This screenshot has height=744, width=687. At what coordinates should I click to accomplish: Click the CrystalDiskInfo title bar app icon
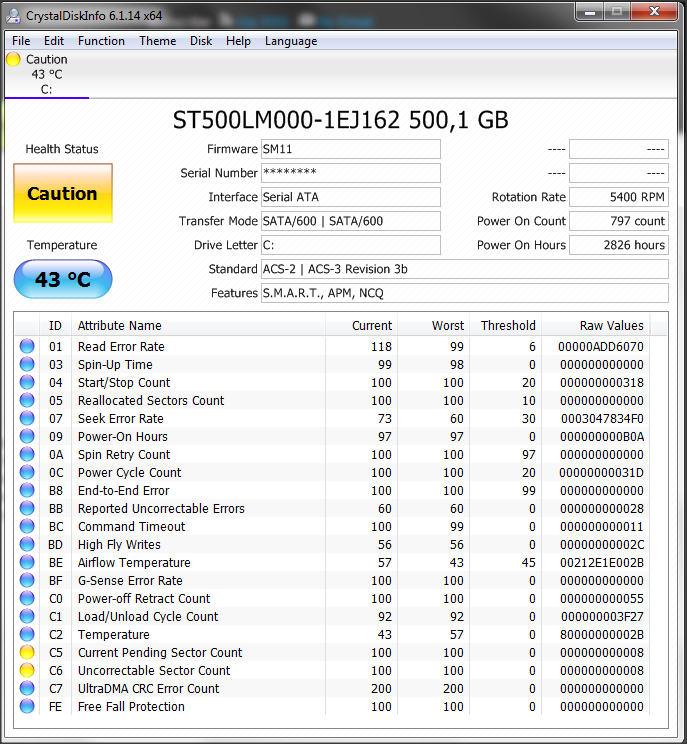pos(13,16)
